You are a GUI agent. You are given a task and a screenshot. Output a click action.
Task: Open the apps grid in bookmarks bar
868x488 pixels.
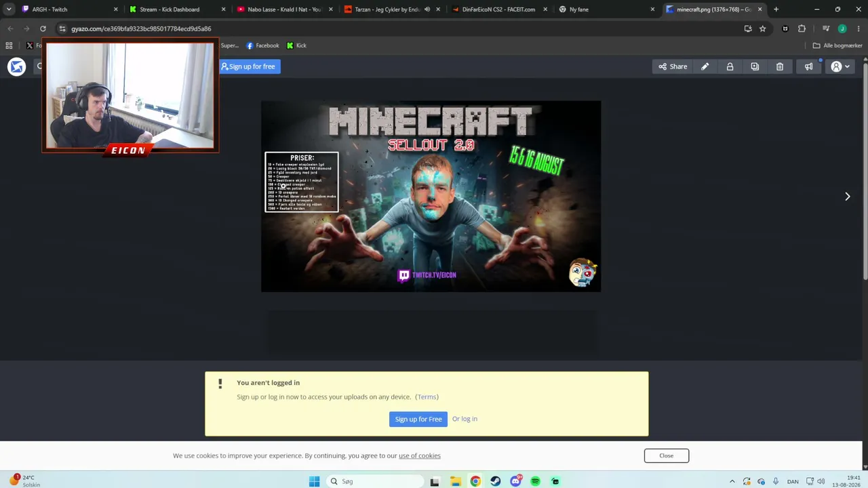click(9, 45)
